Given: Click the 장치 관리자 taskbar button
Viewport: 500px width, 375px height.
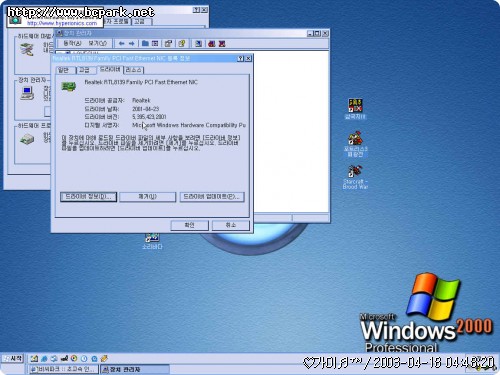Looking at the screenshot, I should pos(135,369).
